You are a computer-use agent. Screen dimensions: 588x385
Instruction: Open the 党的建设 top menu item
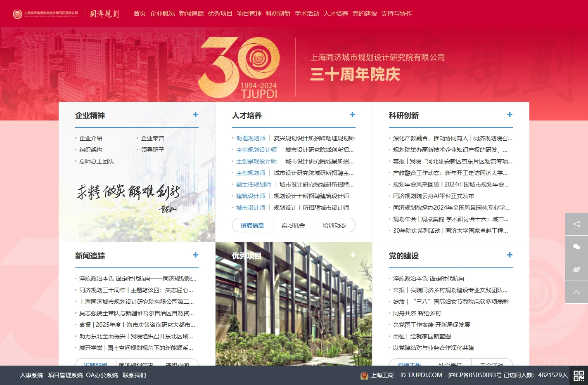click(365, 14)
